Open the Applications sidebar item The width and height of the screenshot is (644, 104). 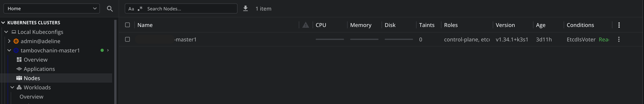tap(39, 69)
